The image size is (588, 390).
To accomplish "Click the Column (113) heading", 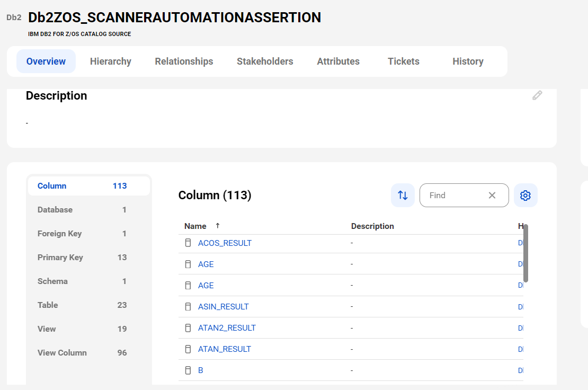I will pos(215,195).
